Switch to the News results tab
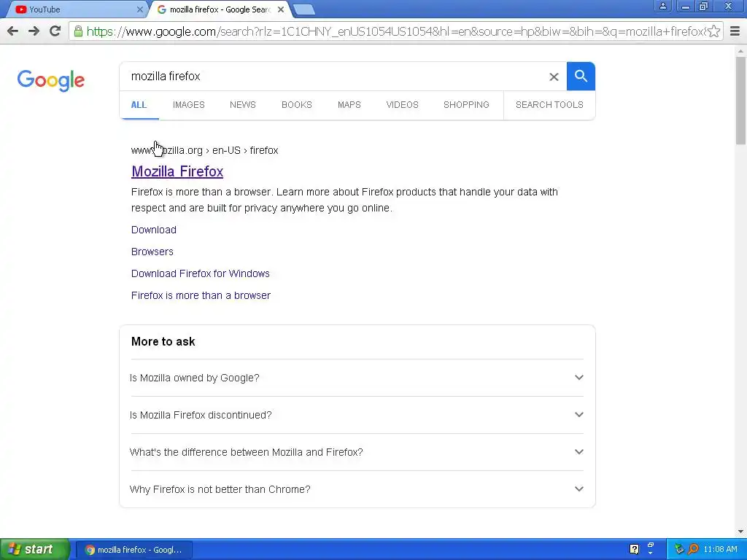 (x=242, y=105)
